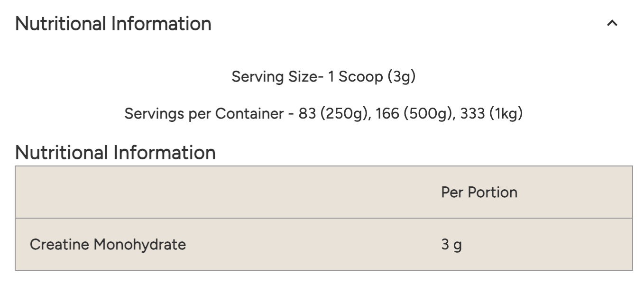Viewport: 644px width, 294px height.
Task: Click the "1 Scoop (3g)" text
Action: coord(372,76)
